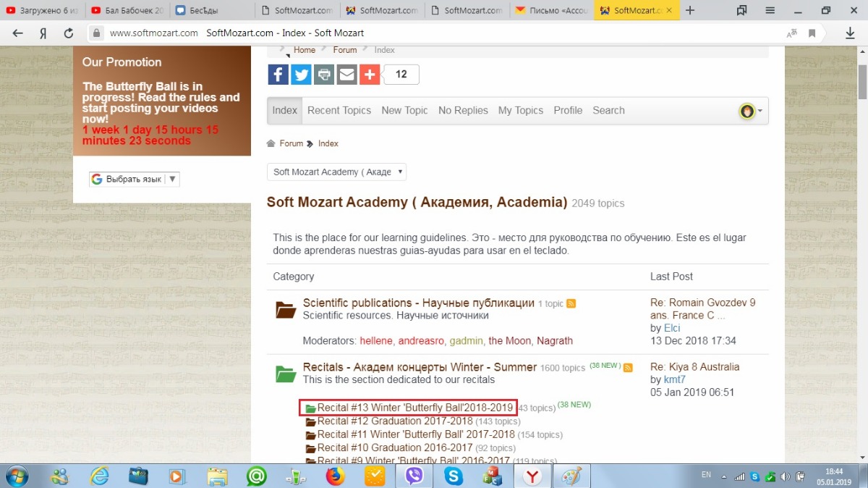Open Internet Explorer from the taskbar

tap(99, 476)
